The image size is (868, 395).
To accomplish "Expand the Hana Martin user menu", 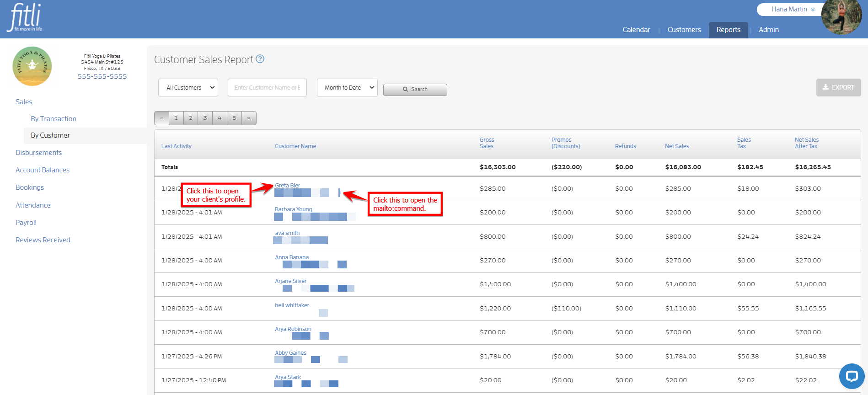I will tap(793, 9).
